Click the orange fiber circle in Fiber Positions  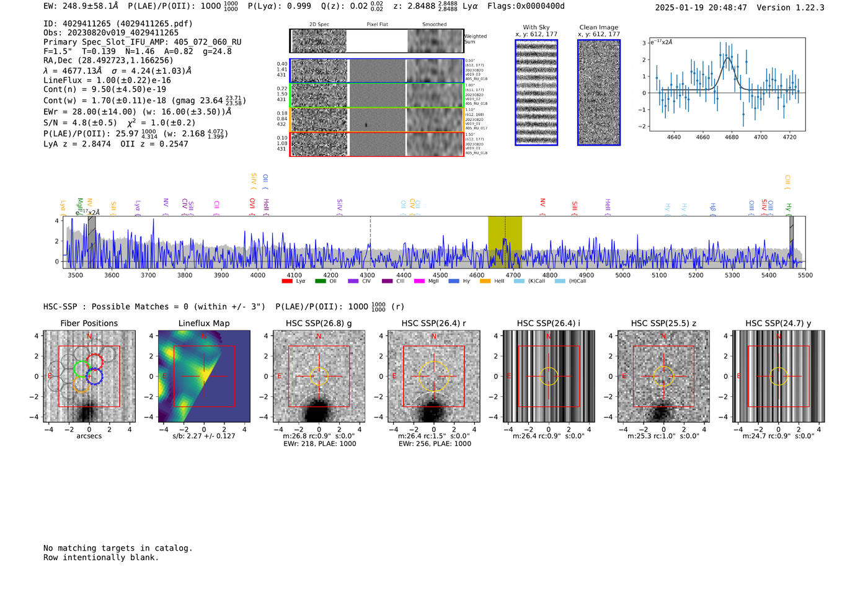pyautogui.click(x=81, y=384)
